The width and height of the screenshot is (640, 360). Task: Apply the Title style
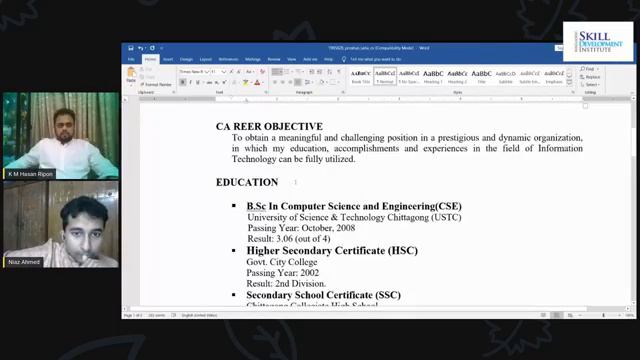pyautogui.click(x=481, y=76)
